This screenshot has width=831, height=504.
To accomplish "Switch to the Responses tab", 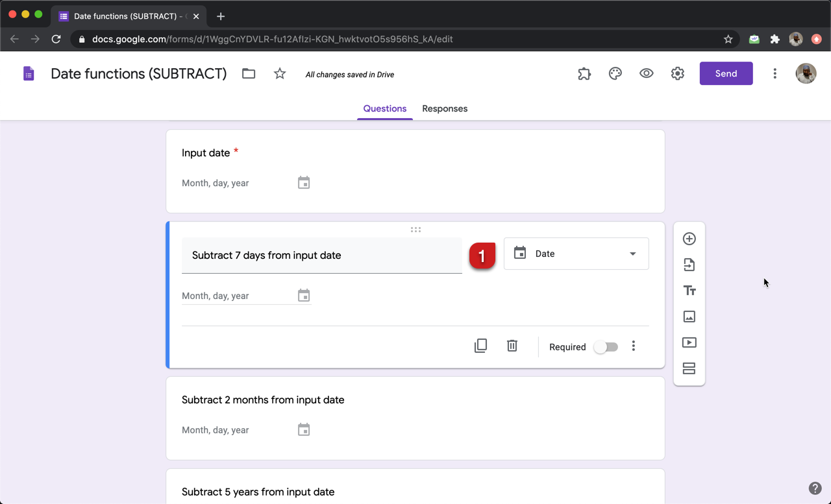I will 445,108.
